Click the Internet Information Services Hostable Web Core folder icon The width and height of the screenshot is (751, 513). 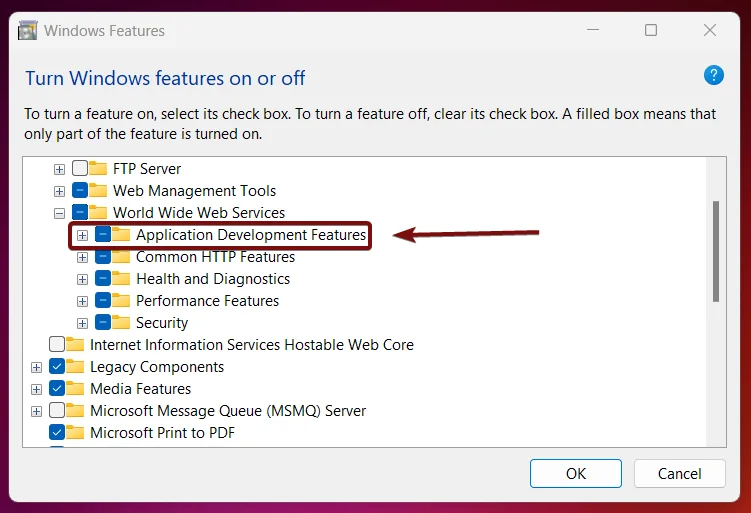(75, 344)
